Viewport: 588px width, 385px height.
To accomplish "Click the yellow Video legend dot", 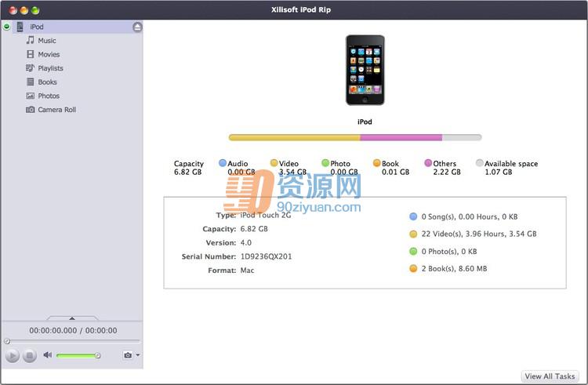I will 274,162.
